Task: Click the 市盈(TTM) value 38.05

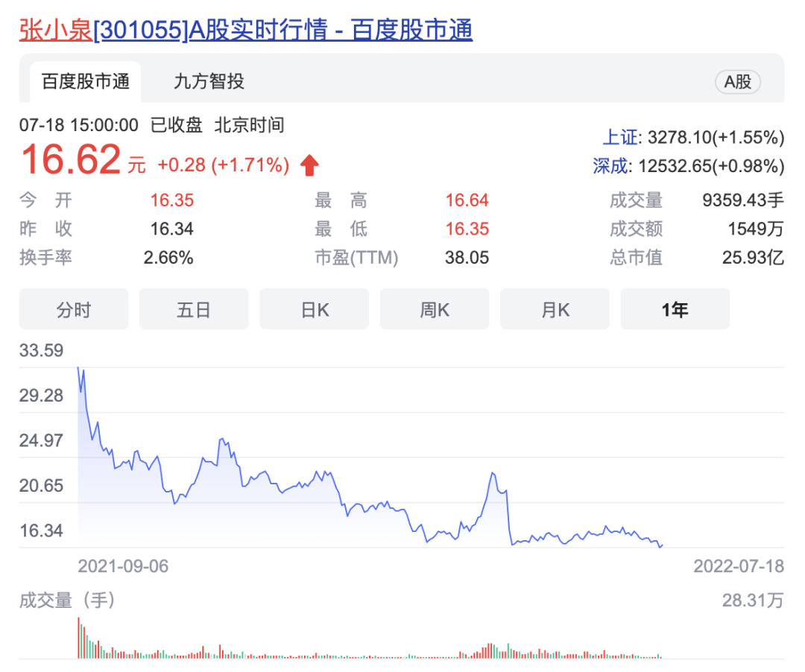Action: [467, 258]
